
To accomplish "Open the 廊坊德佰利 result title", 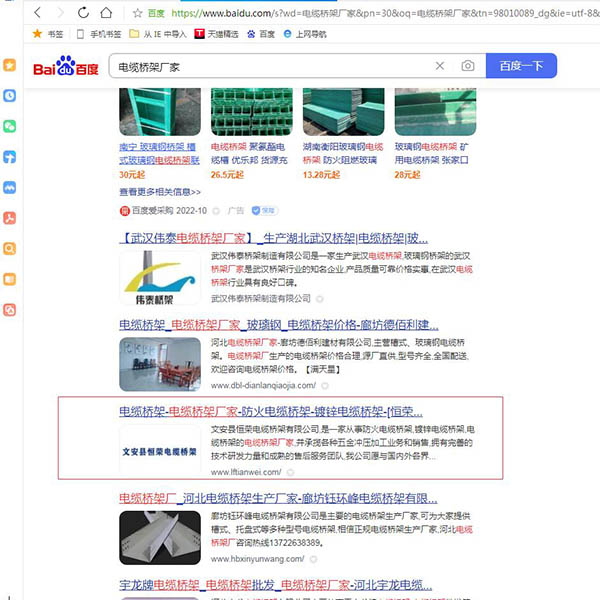I will [279, 325].
